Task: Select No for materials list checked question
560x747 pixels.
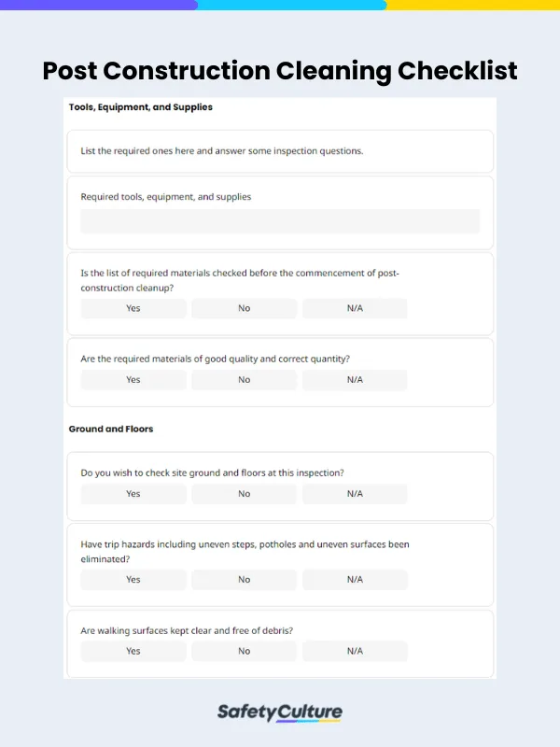Action: 245,308
